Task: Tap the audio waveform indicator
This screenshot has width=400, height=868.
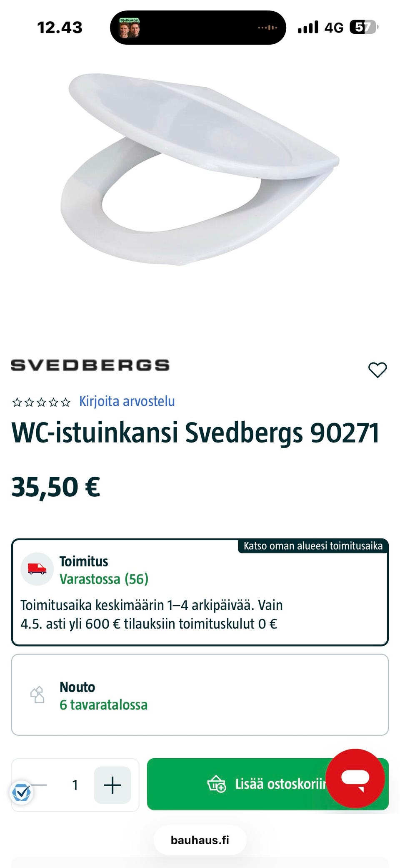Action: (x=267, y=28)
